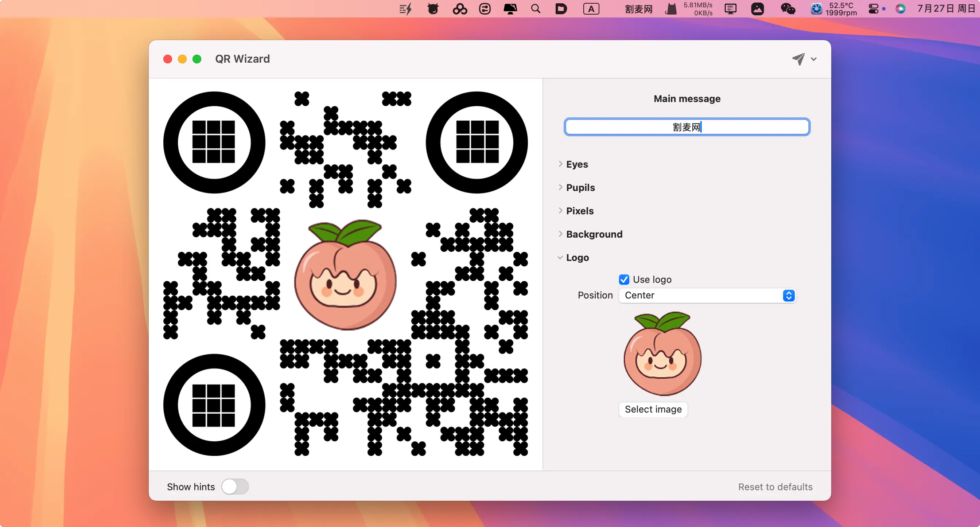Click the bear face menu bar icon

[433, 9]
